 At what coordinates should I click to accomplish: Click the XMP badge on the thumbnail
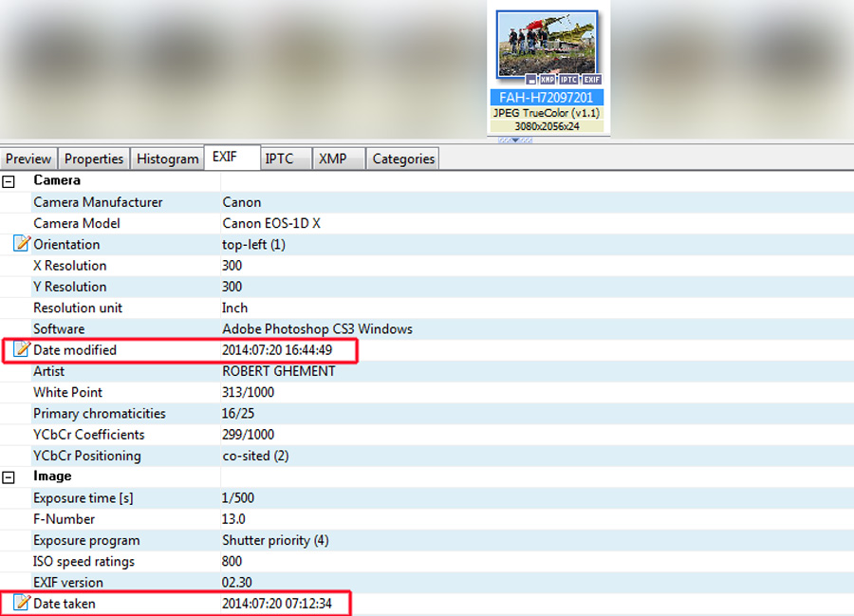548,80
